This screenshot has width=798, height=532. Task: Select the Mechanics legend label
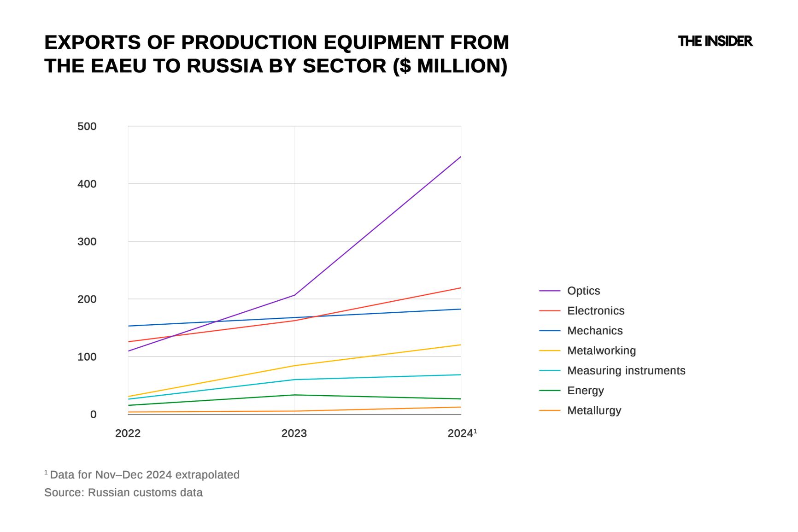point(594,331)
